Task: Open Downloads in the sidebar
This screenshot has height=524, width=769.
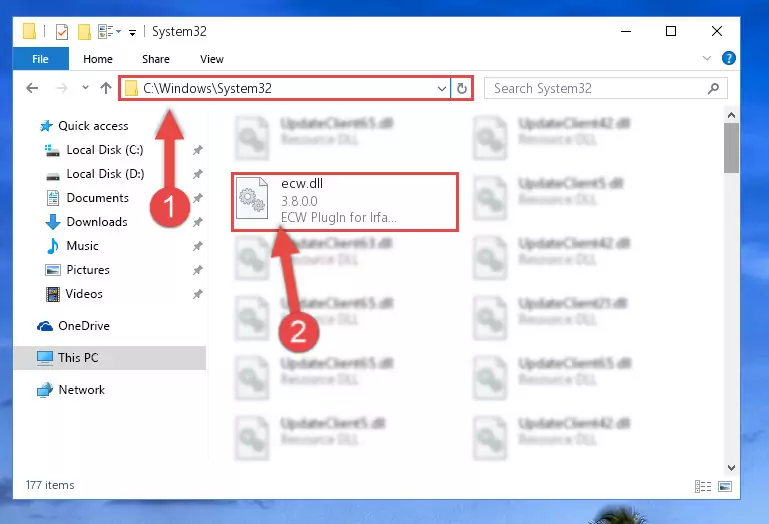Action: coord(87,222)
